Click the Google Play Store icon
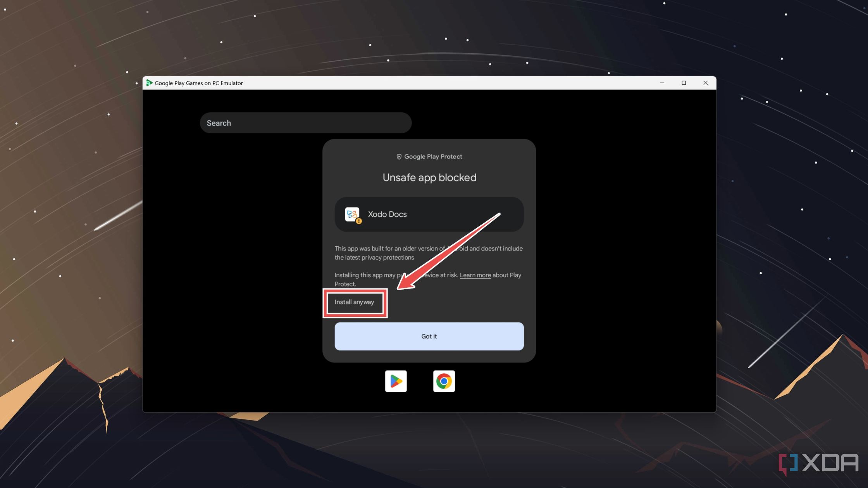 [x=395, y=381]
